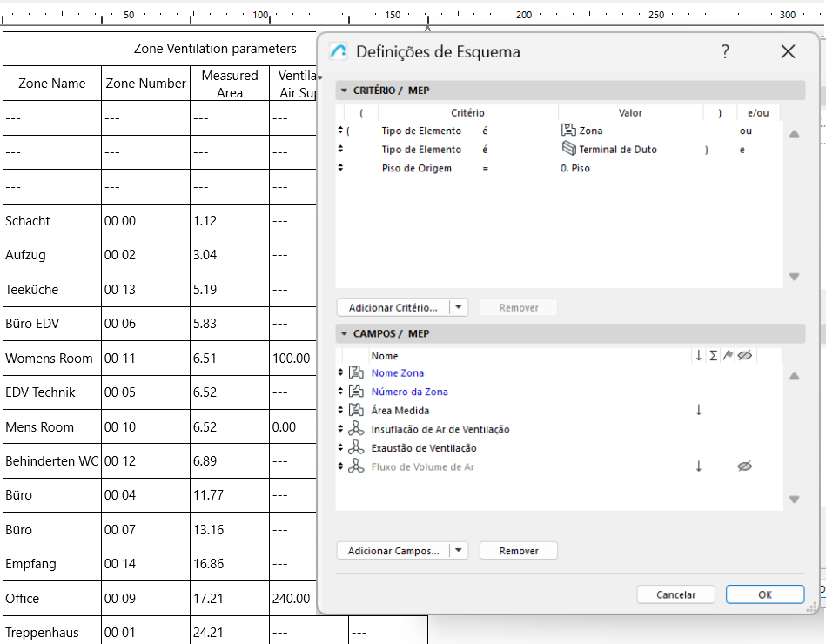Click the Remover button under fields
Image resolution: width=826 pixels, height=644 pixels.
tap(519, 552)
